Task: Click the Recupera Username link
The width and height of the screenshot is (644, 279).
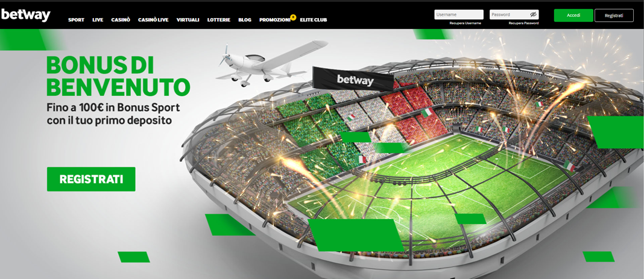Action: 465,24
